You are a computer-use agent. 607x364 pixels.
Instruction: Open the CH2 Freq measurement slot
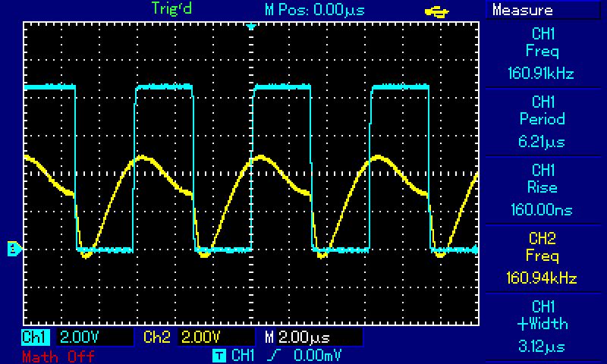point(542,258)
